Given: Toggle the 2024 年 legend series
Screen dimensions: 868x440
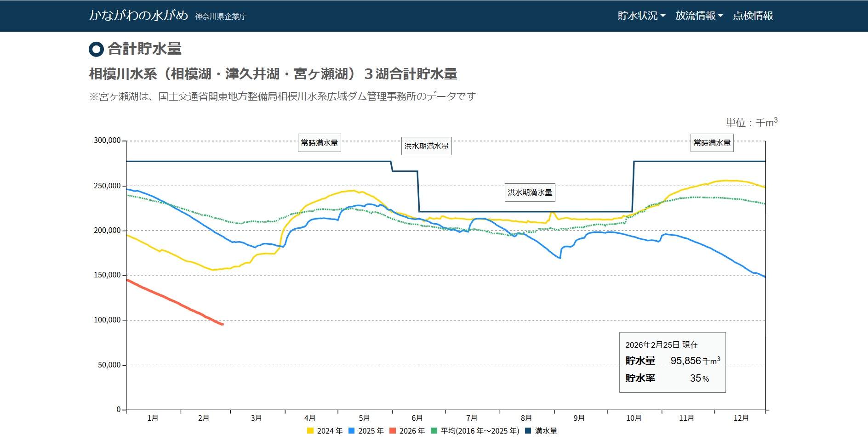Looking at the screenshot, I should [x=325, y=431].
